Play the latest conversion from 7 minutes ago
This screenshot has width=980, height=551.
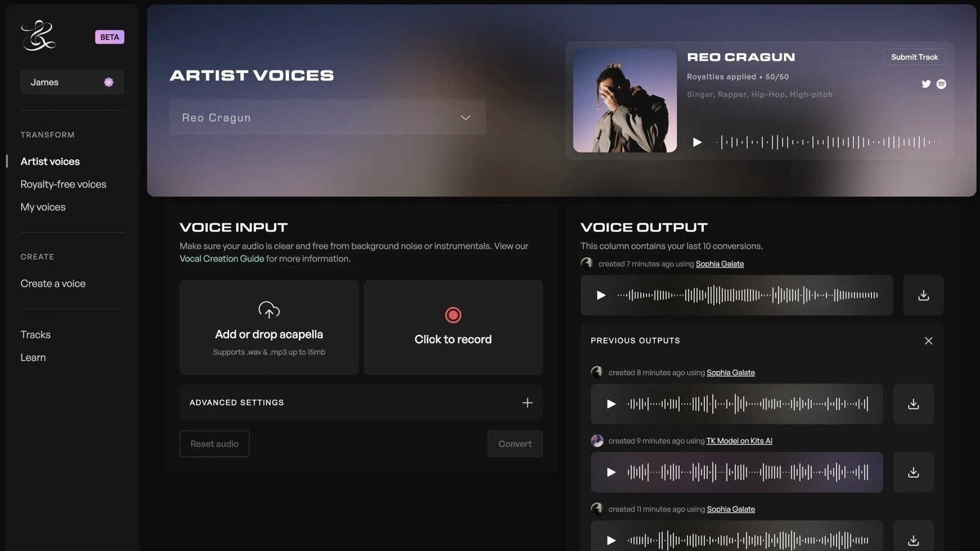pos(601,295)
